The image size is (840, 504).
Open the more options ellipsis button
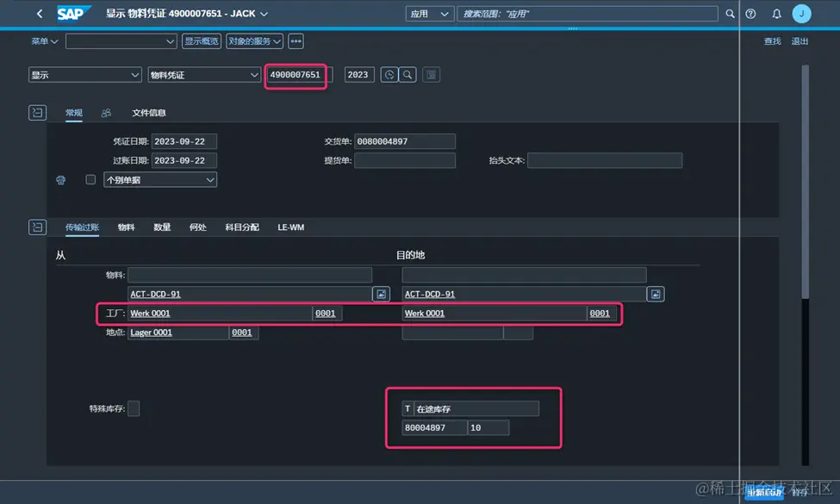[296, 41]
